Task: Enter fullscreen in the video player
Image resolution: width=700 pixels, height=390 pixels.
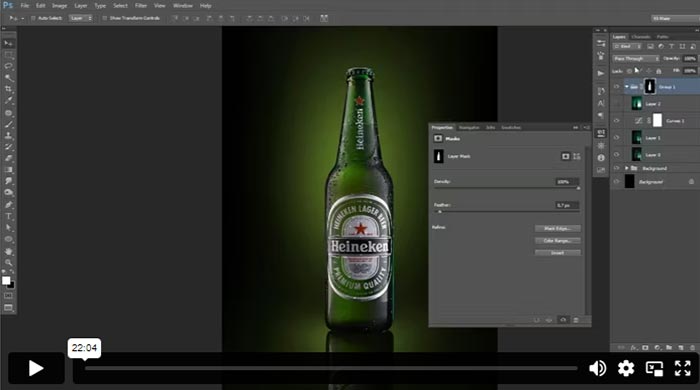Action: tap(683, 368)
